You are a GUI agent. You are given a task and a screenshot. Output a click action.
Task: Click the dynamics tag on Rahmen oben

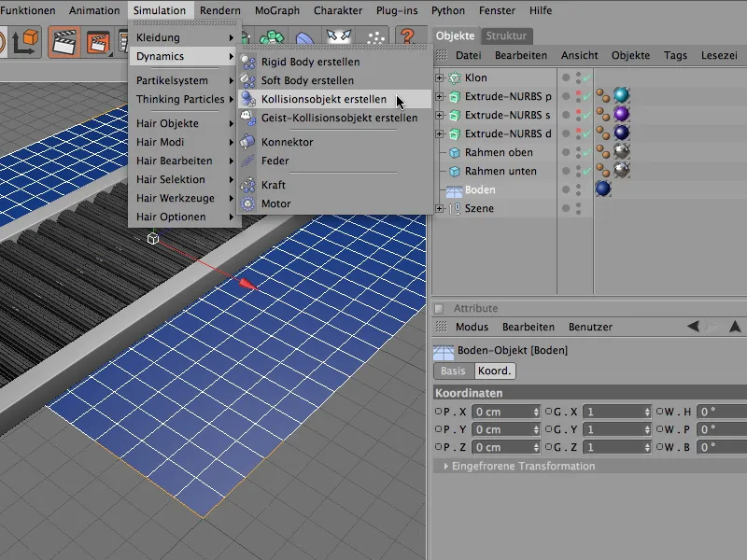click(x=604, y=152)
